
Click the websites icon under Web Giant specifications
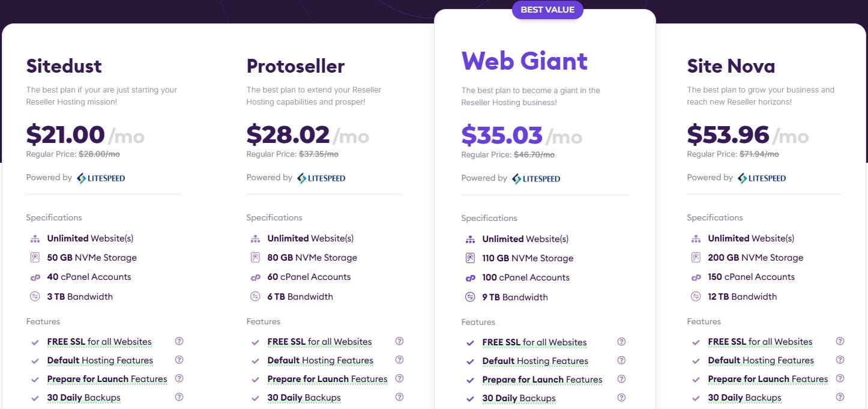[469, 238]
